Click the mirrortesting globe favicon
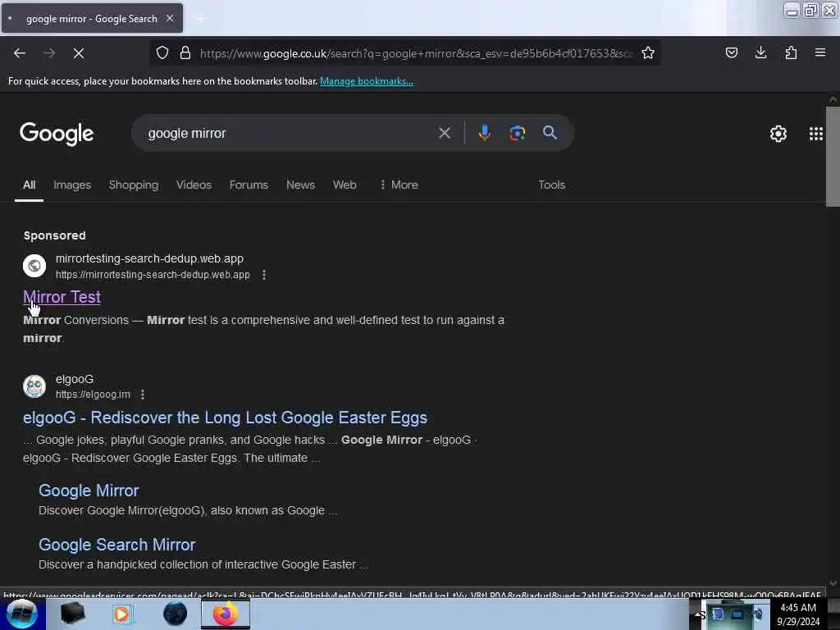This screenshot has width=840, height=630. pos(34,266)
